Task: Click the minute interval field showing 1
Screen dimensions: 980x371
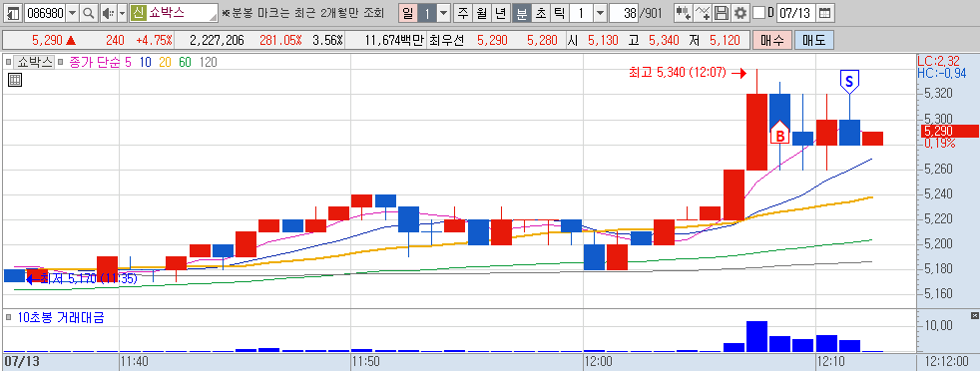Action: [581, 13]
